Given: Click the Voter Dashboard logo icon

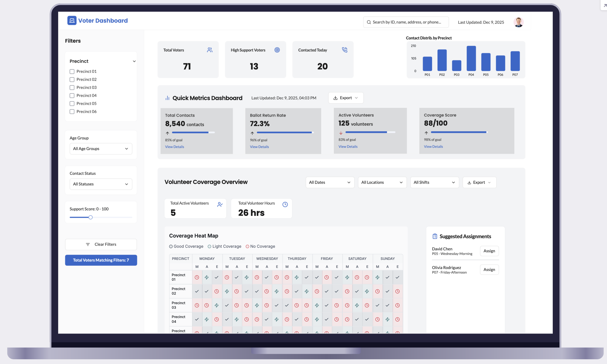Looking at the screenshot, I should [x=72, y=21].
